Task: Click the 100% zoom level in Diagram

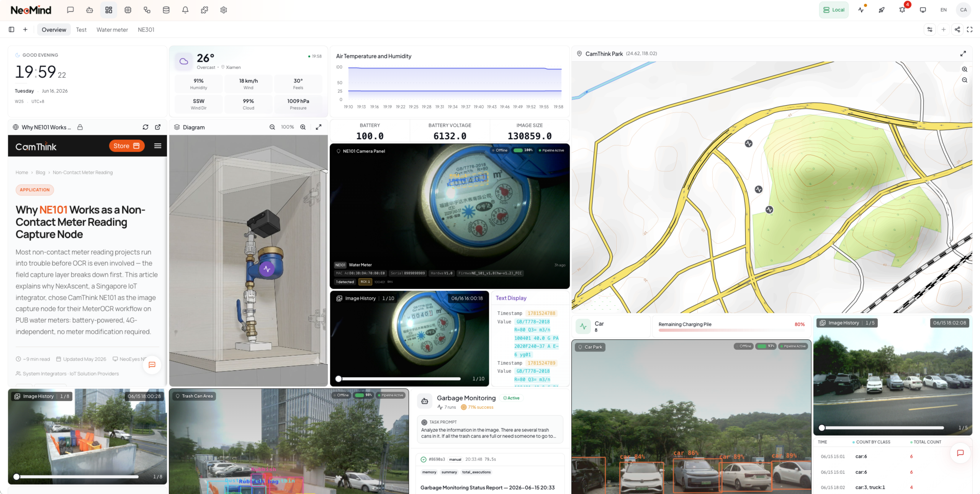Action: pos(288,127)
